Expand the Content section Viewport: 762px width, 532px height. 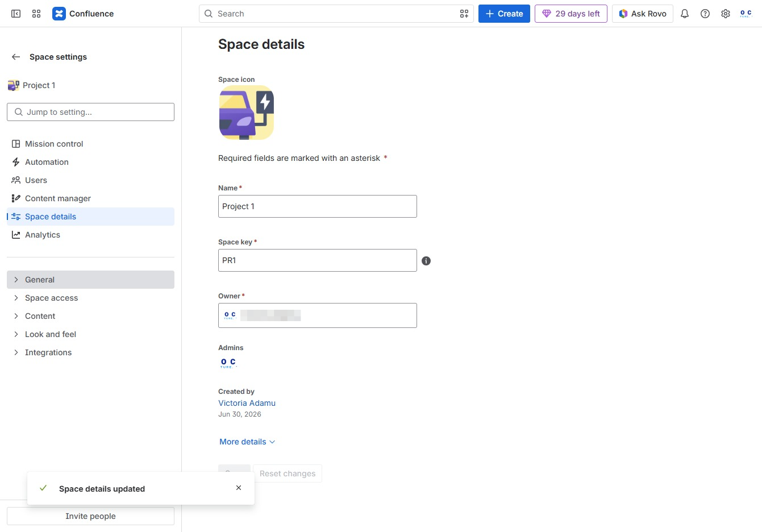90,316
